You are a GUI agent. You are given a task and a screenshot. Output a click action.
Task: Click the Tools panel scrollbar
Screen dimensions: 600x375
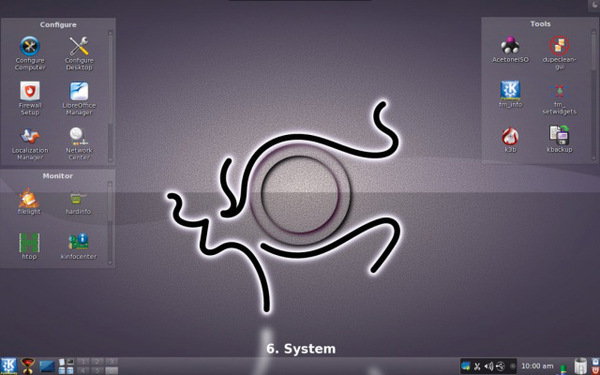click(593, 94)
